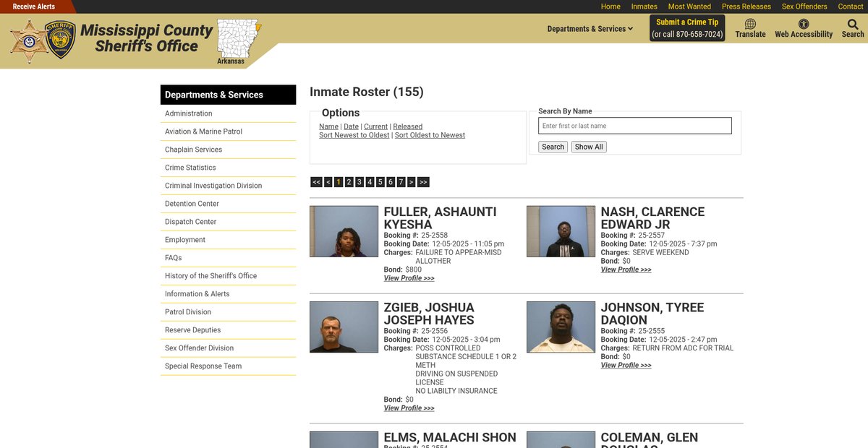The image size is (868, 448).
Task: Open Patrol Division in sidebar
Action: tap(228, 312)
